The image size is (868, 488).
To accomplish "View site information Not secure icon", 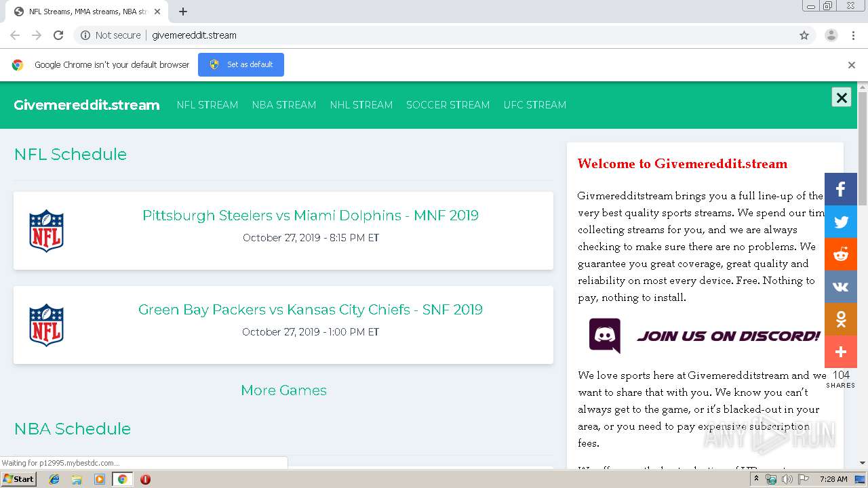I will (85, 35).
